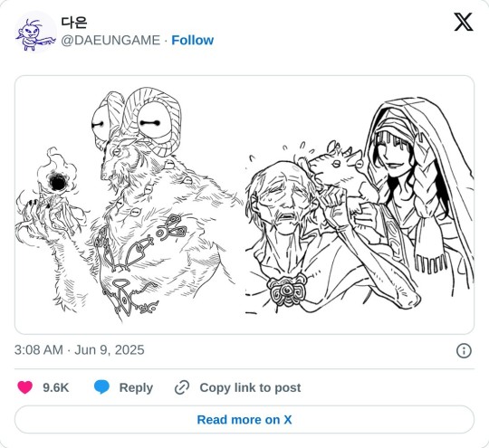This screenshot has width=489, height=448.
Task: Click the chain link copy icon
Action: tap(182, 387)
